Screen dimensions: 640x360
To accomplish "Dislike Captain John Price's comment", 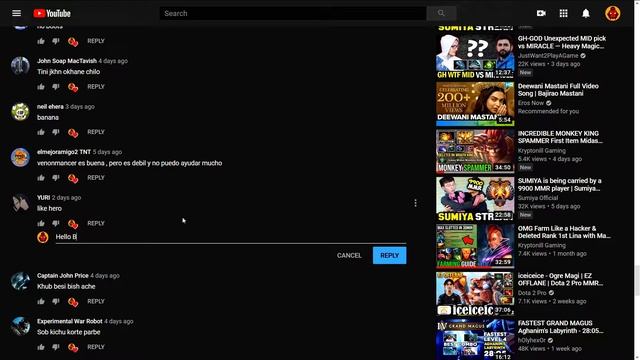I will pyautogui.click(x=56, y=301).
